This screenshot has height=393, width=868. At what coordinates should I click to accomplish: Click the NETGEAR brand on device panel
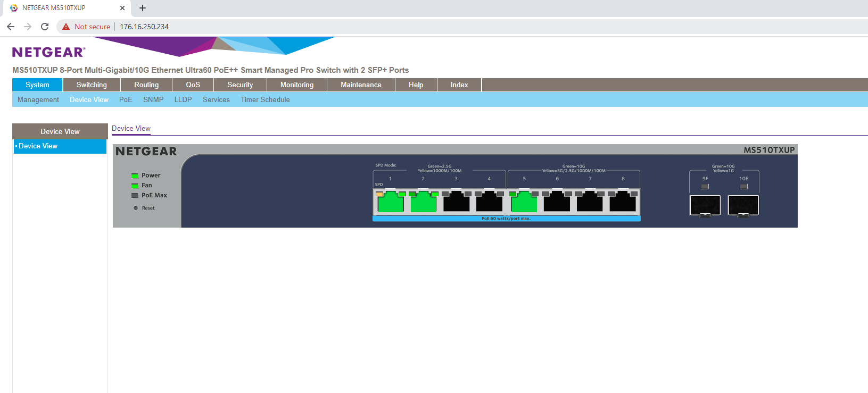click(x=146, y=152)
